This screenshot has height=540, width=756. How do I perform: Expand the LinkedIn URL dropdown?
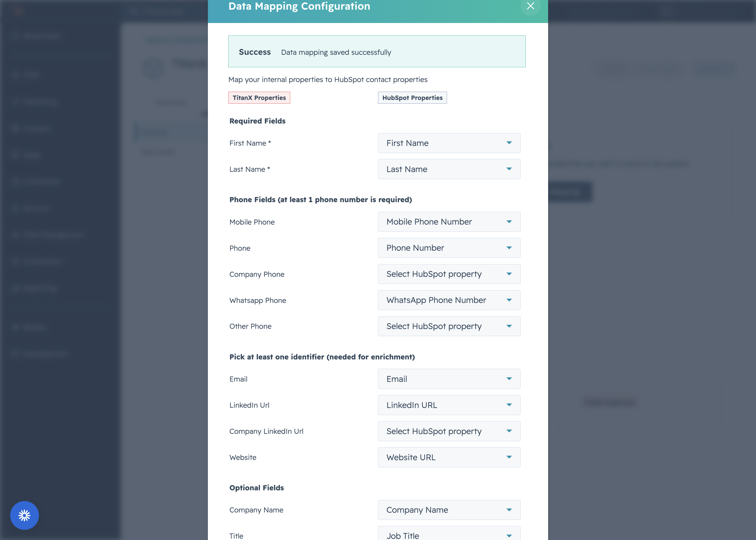[x=449, y=405]
